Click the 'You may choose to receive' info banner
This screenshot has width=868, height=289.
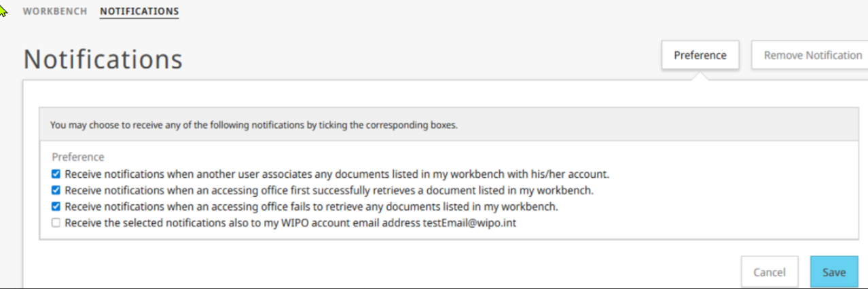pyautogui.click(x=254, y=126)
